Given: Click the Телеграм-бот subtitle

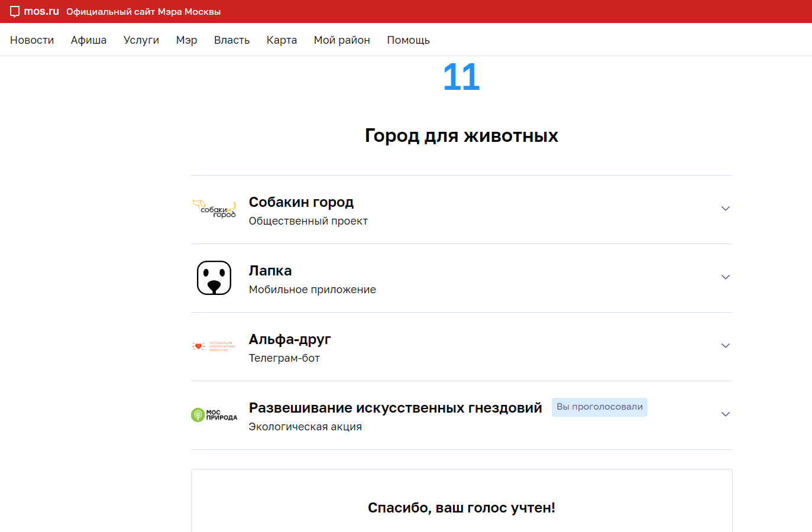Looking at the screenshot, I should [284, 358].
